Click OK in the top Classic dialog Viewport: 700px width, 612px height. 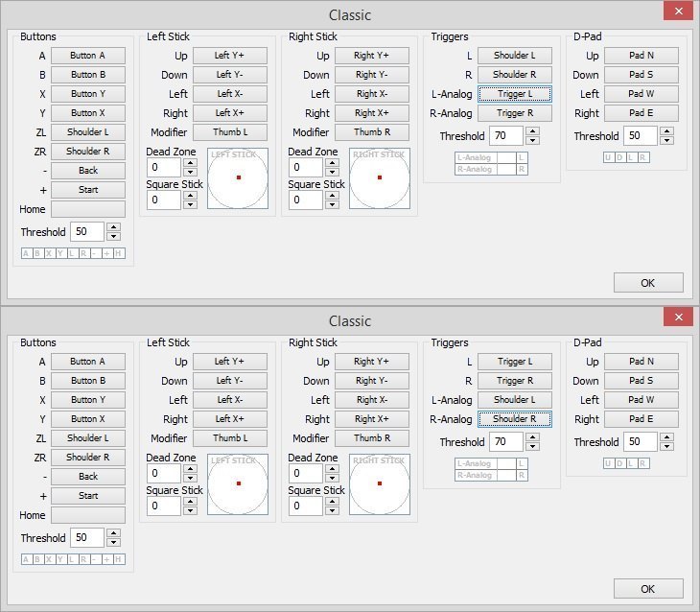click(648, 283)
